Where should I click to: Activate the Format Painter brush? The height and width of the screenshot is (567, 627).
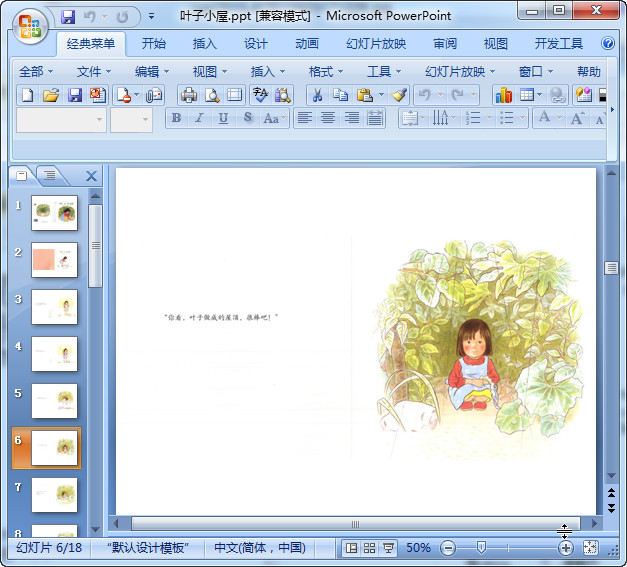[399, 95]
